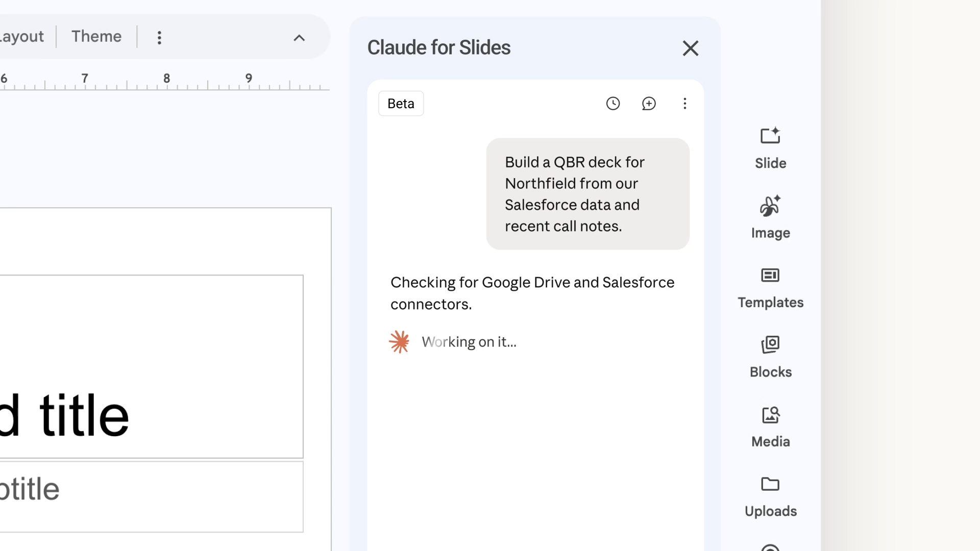
Task: Open the Media sidebar panel
Action: click(770, 427)
